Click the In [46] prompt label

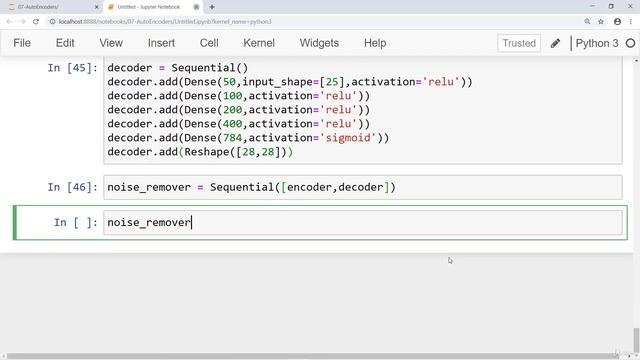coord(73,187)
